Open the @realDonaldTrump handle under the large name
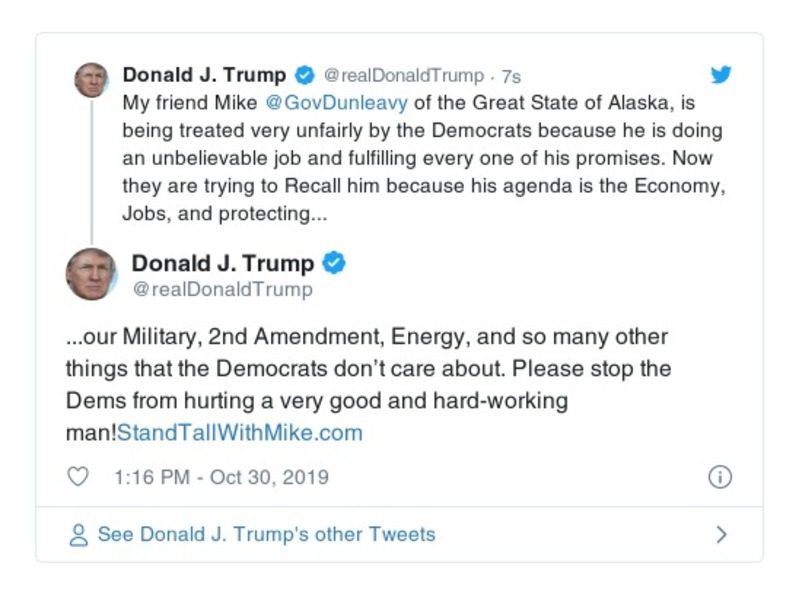Viewport: 799px width, 595px height. pyautogui.click(x=222, y=290)
